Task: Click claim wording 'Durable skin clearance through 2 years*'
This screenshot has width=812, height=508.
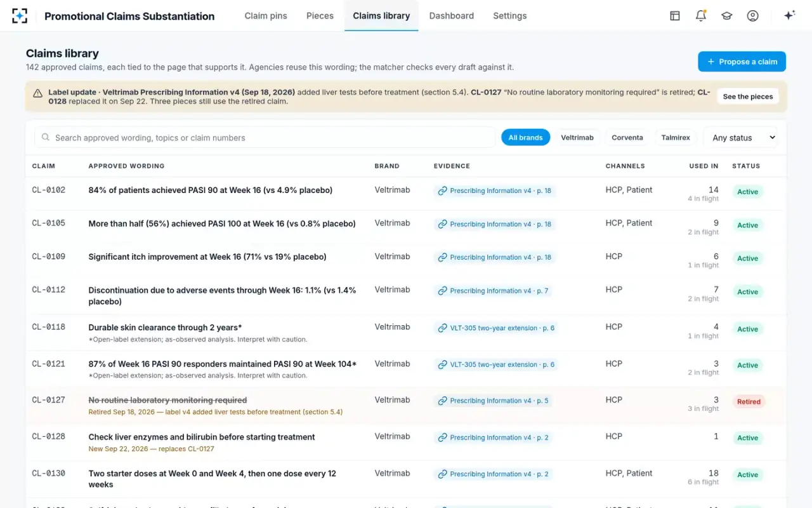Action: [165, 328]
